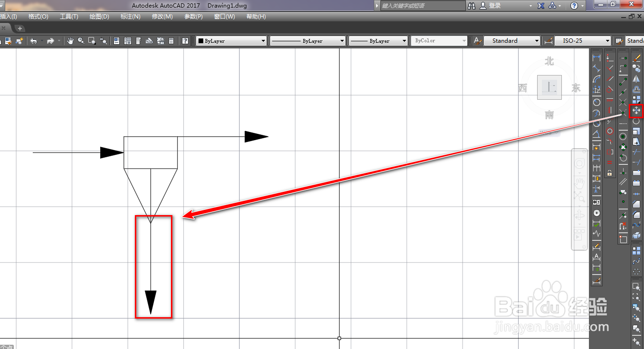The height and width of the screenshot is (349, 644).
Task: Open the 工具(T) menu
Action: point(69,17)
